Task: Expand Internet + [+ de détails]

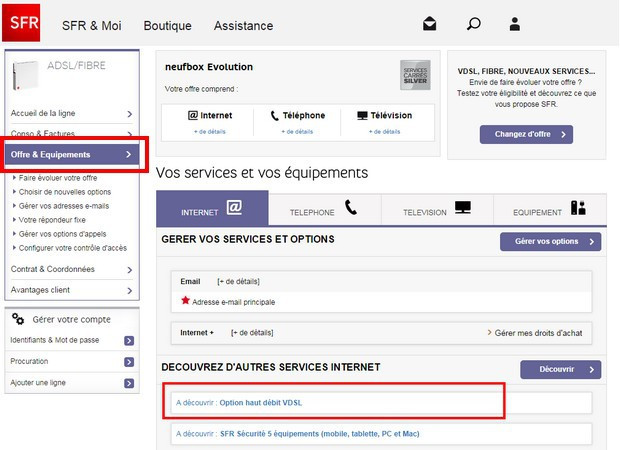Action: tap(252, 333)
